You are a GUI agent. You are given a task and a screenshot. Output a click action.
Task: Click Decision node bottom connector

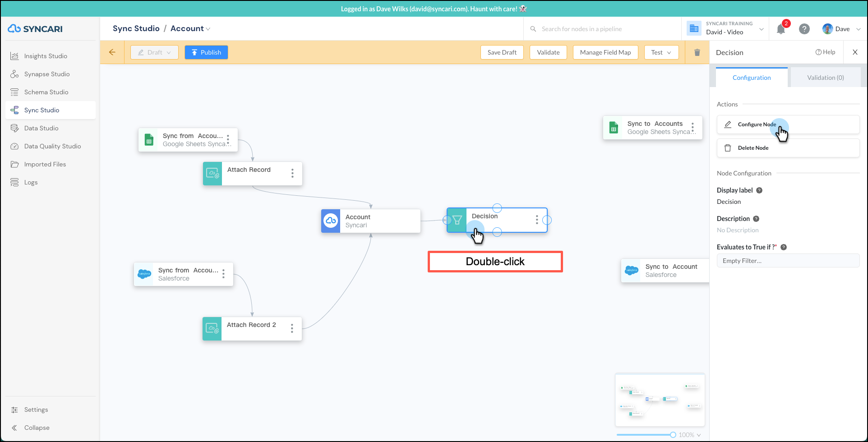click(x=497, y=232)
